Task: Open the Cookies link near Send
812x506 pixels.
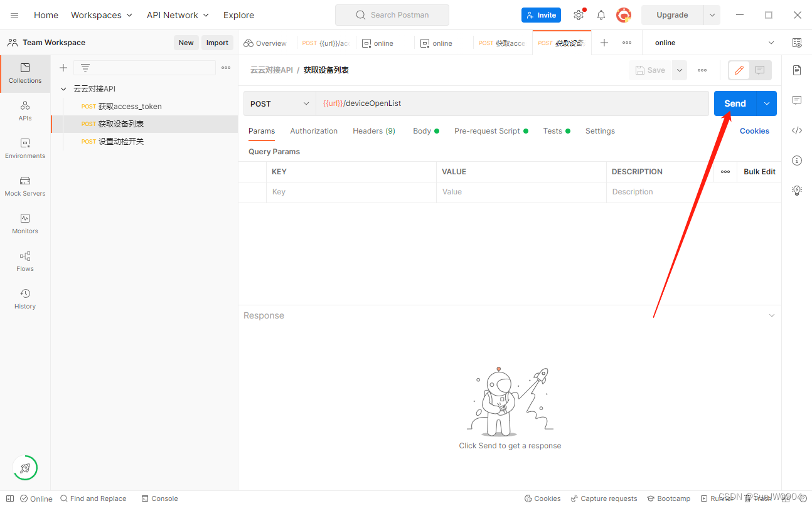Action: point(754,131)
